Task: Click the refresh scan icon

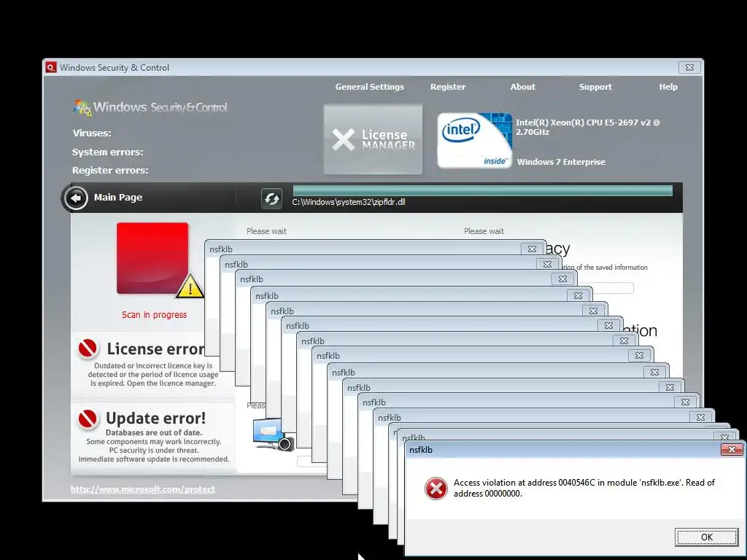Action: 271,198
